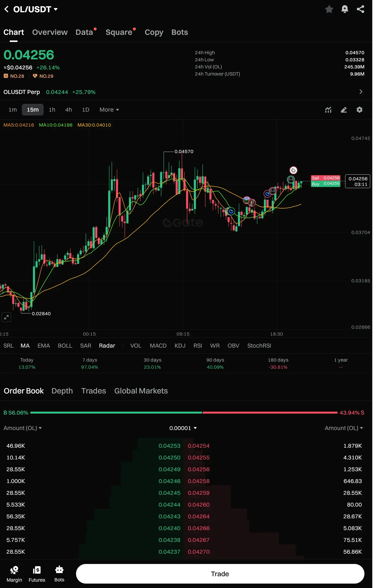This screenshot has width=373, height=588.
Task: Toggle the EMA indicator
Action: pos(44,346)
